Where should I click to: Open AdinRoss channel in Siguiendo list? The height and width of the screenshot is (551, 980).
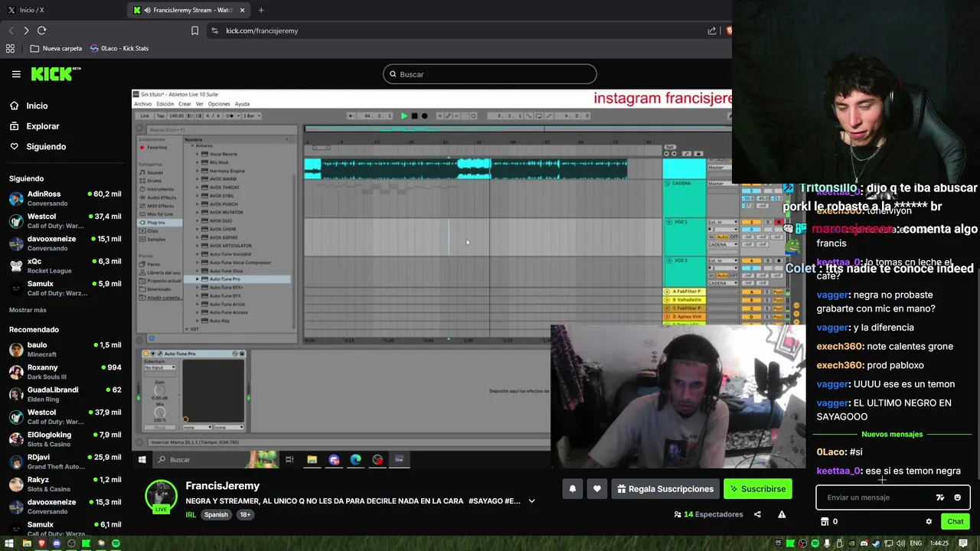[64, 198]
